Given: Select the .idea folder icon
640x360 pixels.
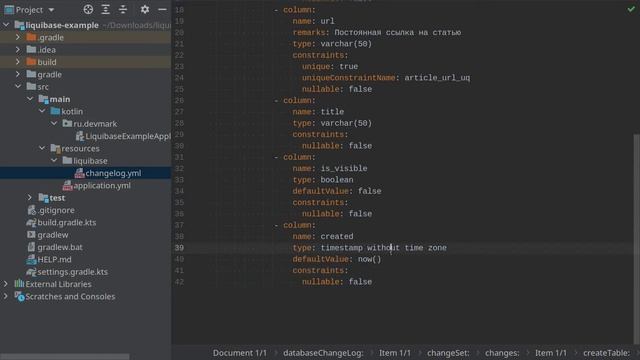Looking at the screenshot, I should 31,49.
